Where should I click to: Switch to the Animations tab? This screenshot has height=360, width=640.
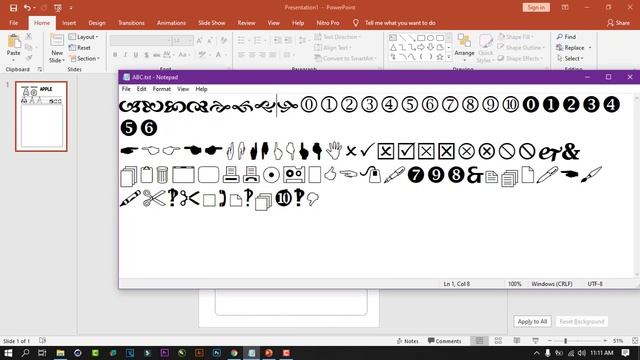coord(171,23)
